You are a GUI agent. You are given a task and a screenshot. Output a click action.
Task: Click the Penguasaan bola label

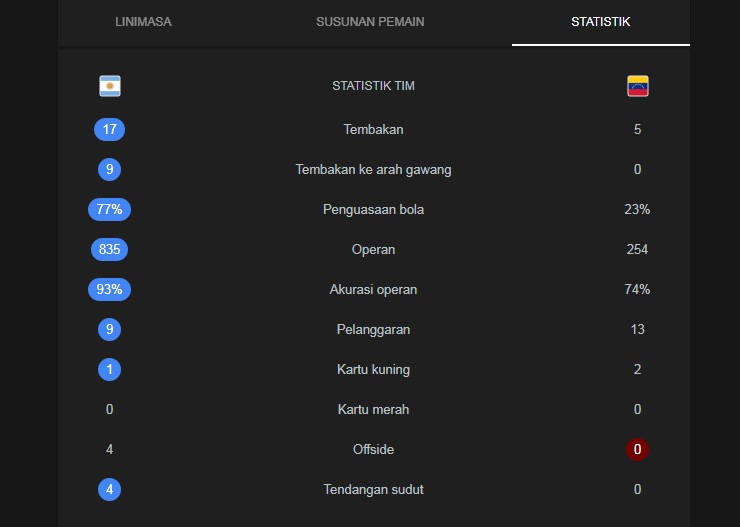[x=373, y=209]
